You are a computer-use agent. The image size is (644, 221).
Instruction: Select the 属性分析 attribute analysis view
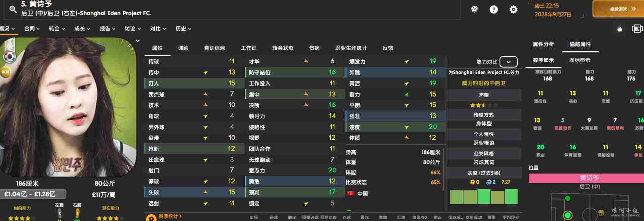(543, 44)
